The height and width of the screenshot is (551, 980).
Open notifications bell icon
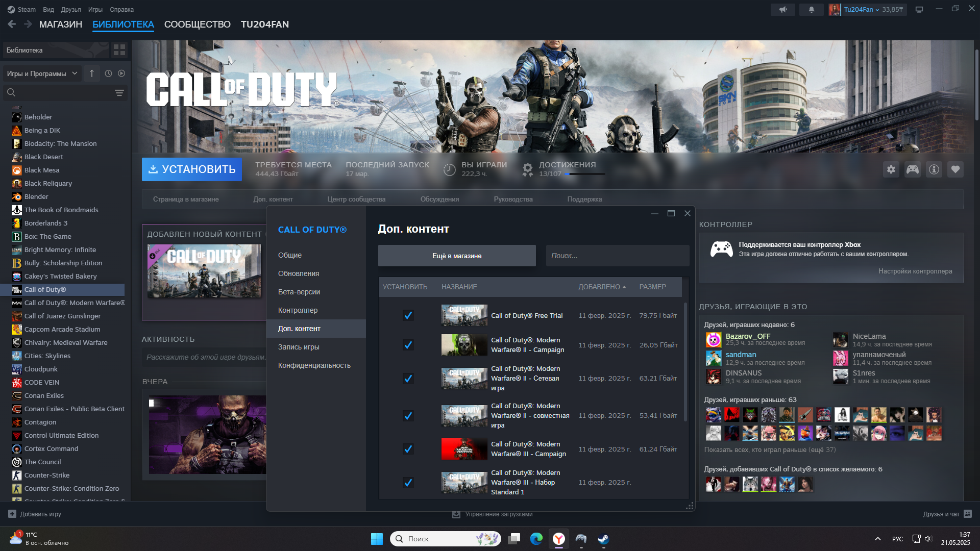(811, 9)
